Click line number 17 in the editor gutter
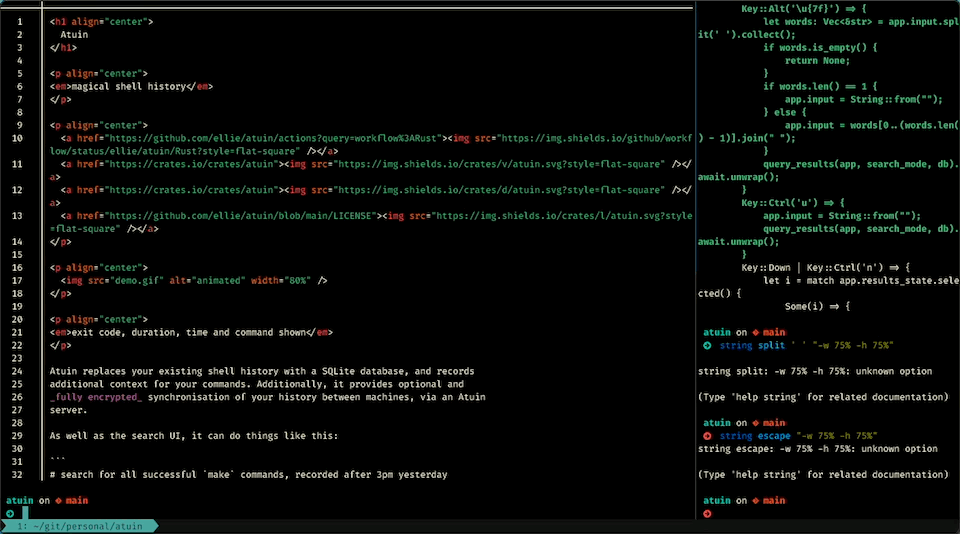The width and height of the screenshot is (960, 534). [x=18, y=281]
